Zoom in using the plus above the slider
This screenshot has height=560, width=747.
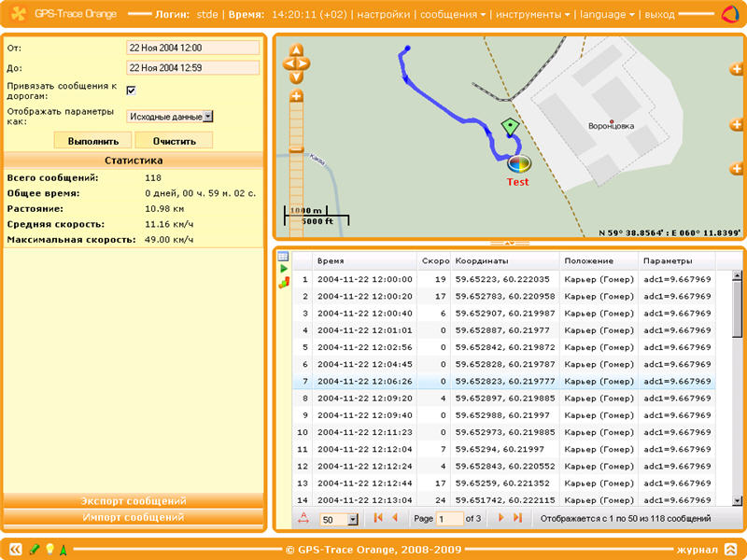point(296,96)
